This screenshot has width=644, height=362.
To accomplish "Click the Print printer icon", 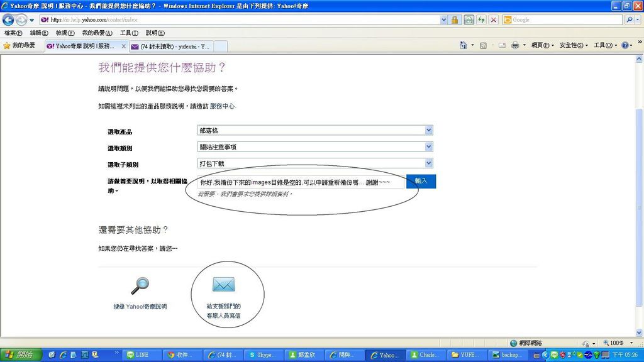I will click(515, 45).
